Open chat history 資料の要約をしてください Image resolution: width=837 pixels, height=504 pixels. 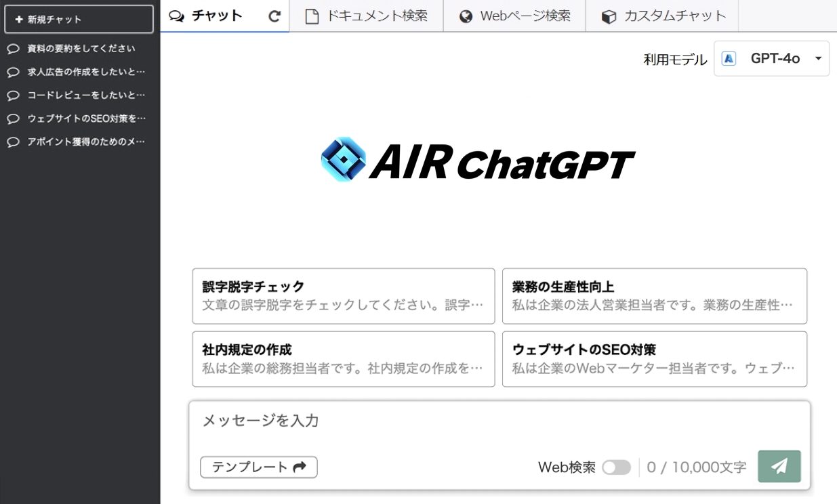point(80,49)
